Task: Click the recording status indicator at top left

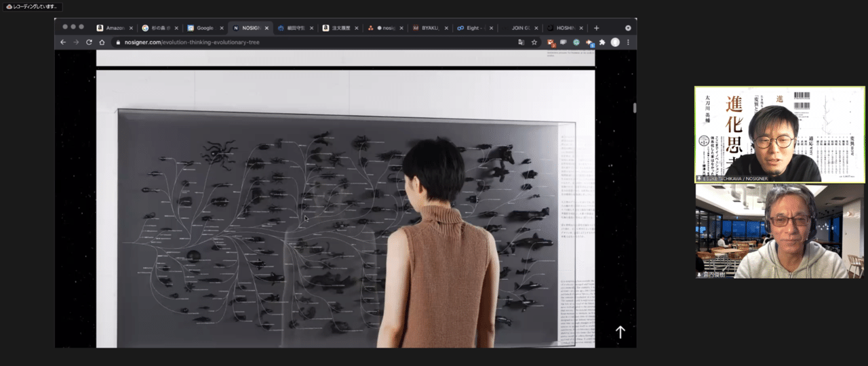Action: (32, 7)
